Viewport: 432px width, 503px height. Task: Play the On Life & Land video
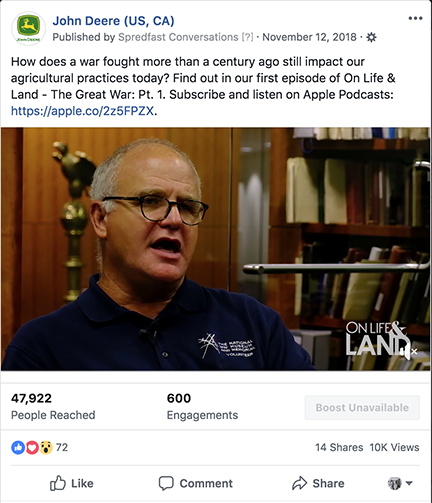click(x=215, y=249)
